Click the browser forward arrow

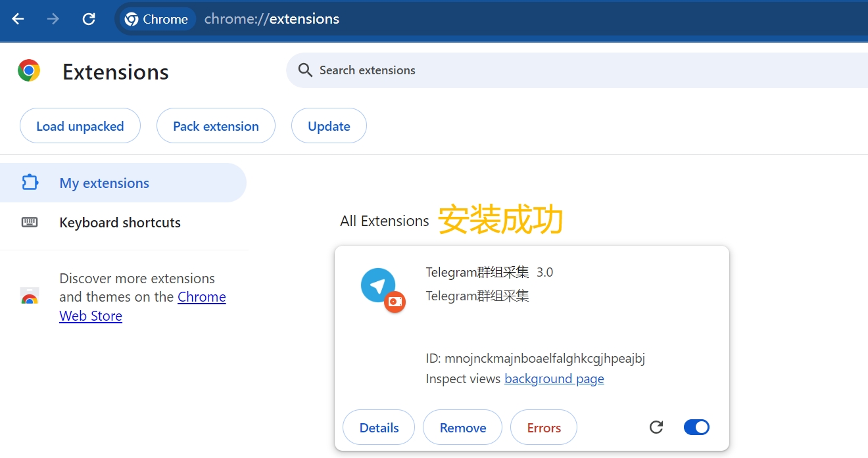pyautogui.click(x=53, y=19)
